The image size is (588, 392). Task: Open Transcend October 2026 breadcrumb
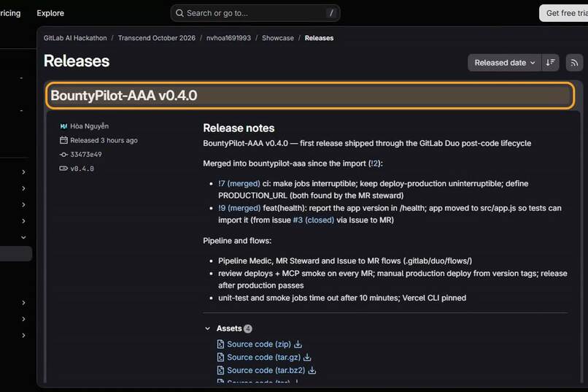pyautogui.click(x=156, y=38)
